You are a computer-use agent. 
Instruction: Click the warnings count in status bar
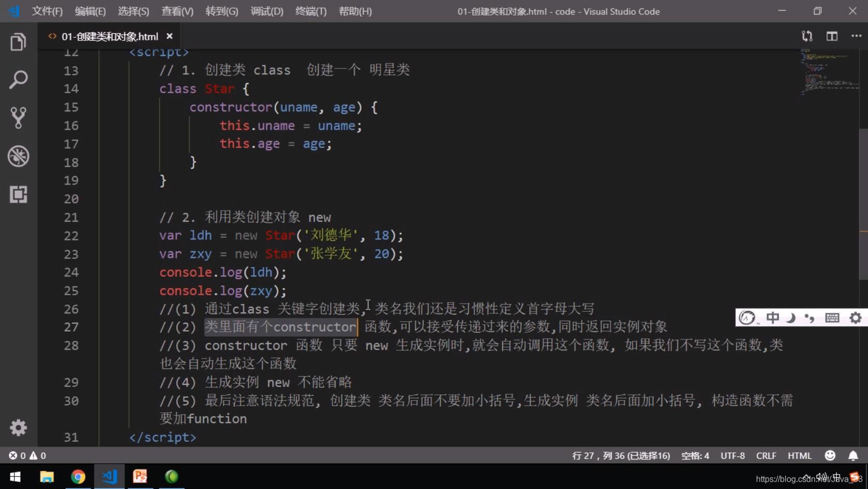[x=37, y=455]
